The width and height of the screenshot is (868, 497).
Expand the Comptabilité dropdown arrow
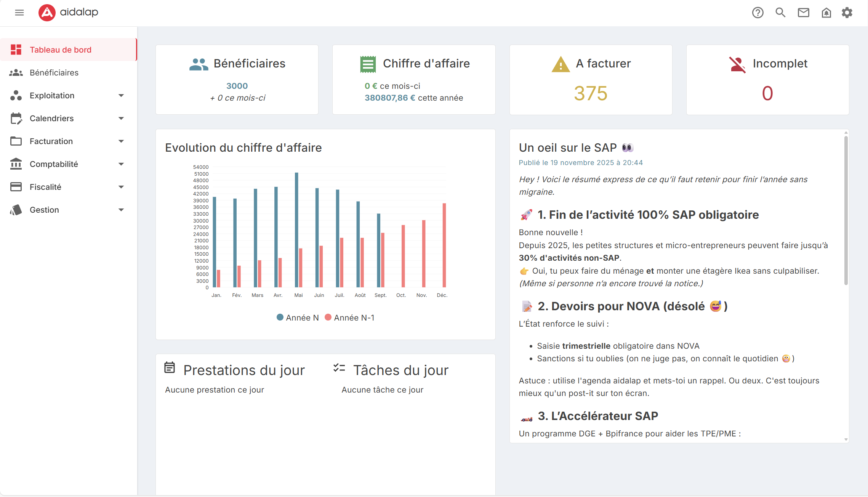point(121,164)
